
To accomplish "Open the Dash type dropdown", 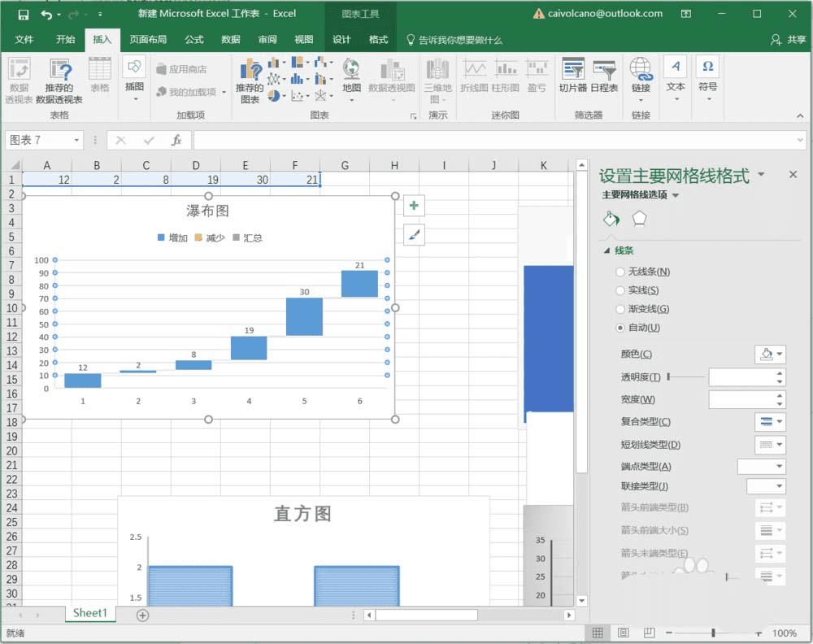I will pyautogui.click(x=770, y=445).
